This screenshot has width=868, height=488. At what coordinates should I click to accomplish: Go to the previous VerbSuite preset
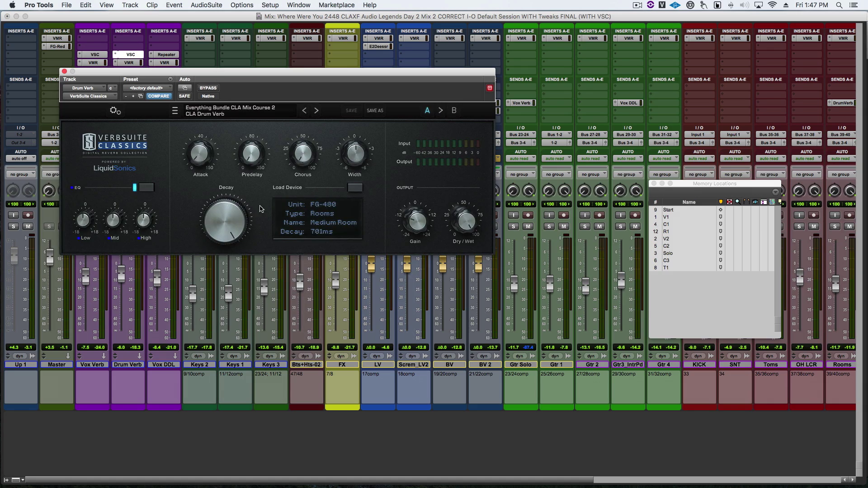[x=304, y=111]
